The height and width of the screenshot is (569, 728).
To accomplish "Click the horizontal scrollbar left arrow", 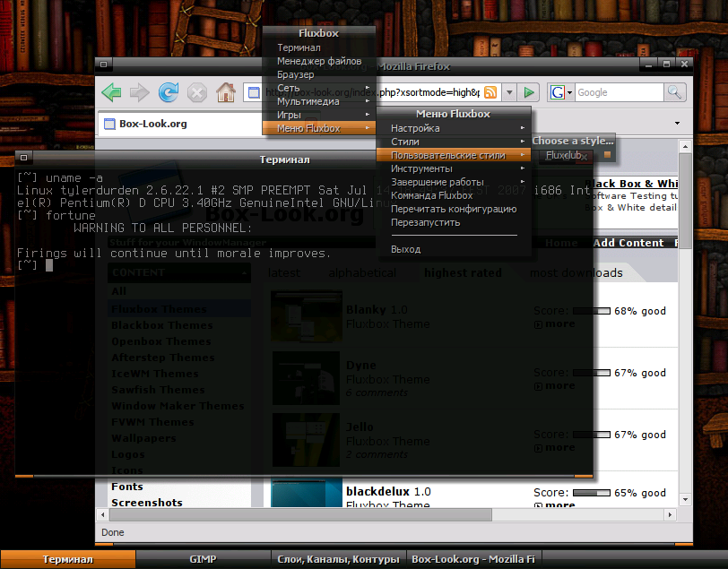I will pos(102,514).
